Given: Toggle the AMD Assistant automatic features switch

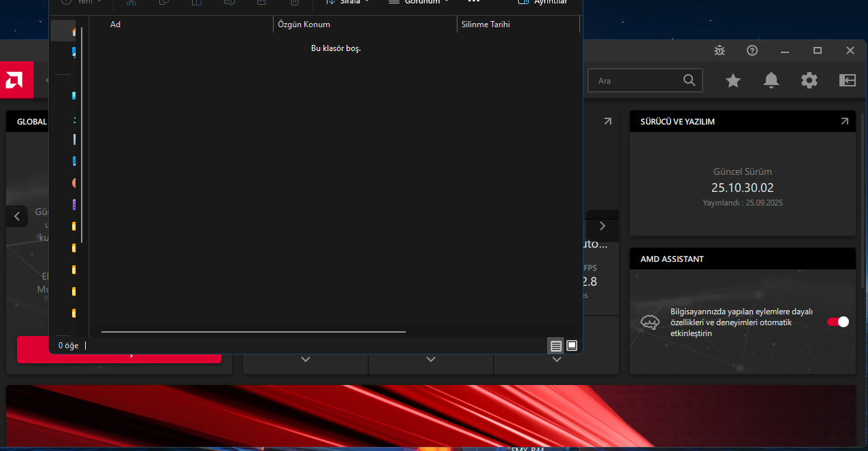Looking at the screenshot, I should [x=838, y=322].
